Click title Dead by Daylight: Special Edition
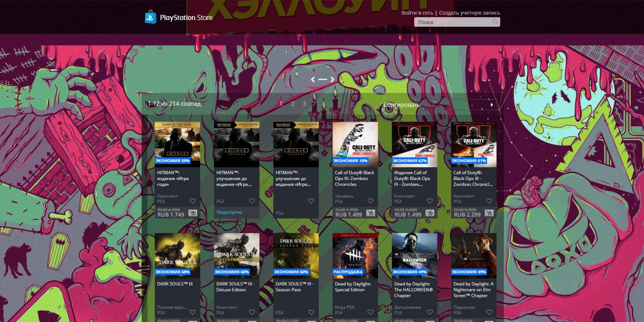 pyautogui.click(x=353, y=287)
